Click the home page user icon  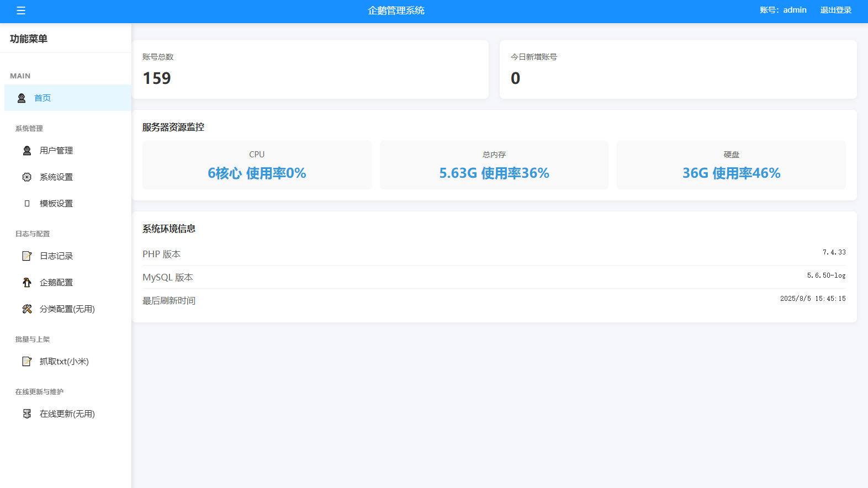pyautogui.click(x=22, y=98)
